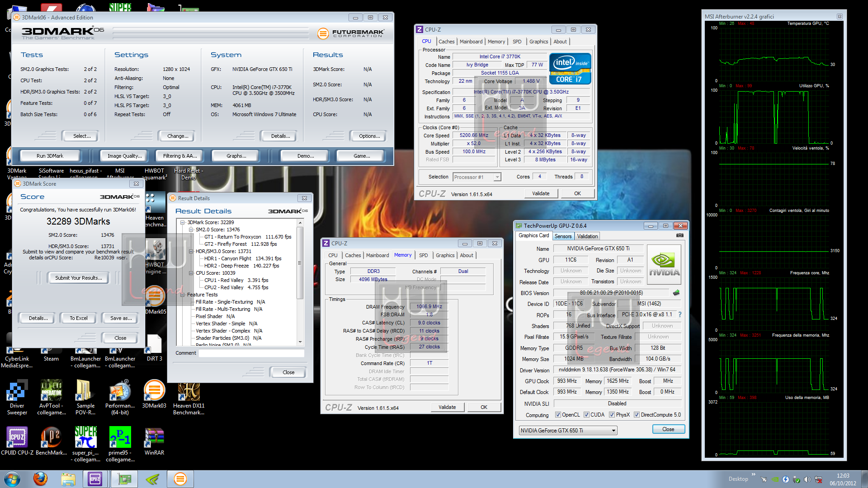Screen dimensions: 868x488
Task: Click the volume icon in the system tray
Action: point(807,479)
